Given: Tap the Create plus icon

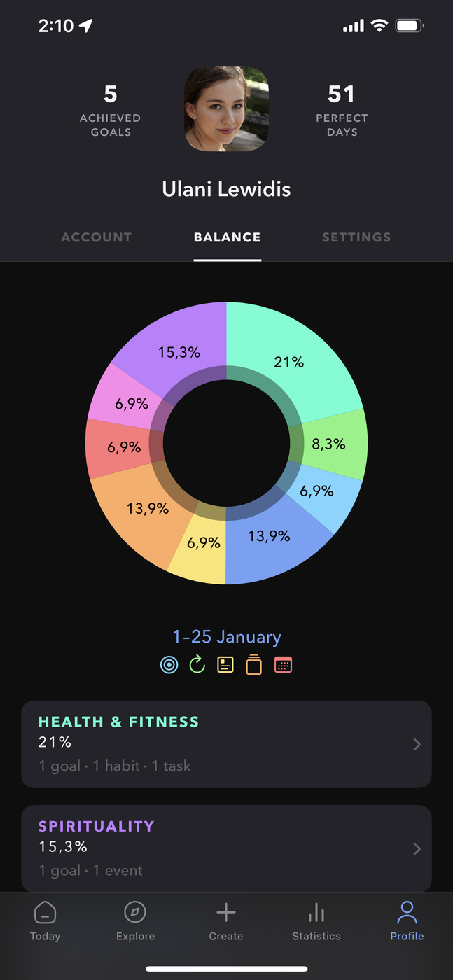Looking at the screenshot, I should 225,913.
